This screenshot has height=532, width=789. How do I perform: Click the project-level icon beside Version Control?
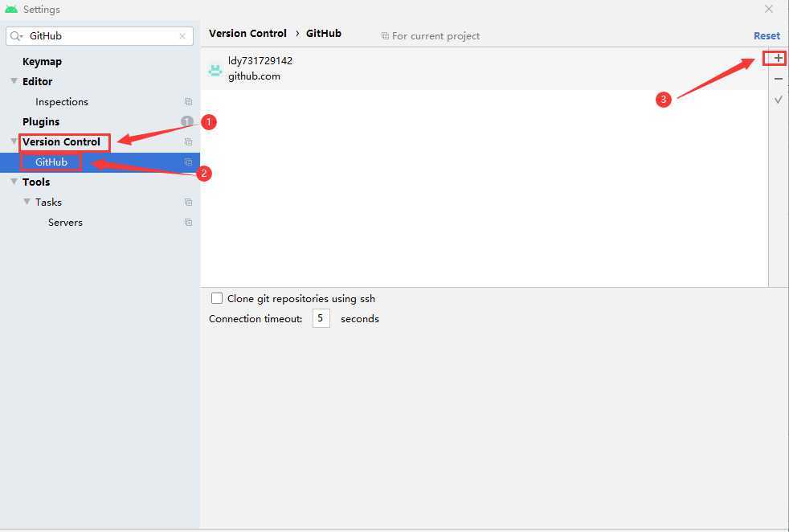coord(188,142)
